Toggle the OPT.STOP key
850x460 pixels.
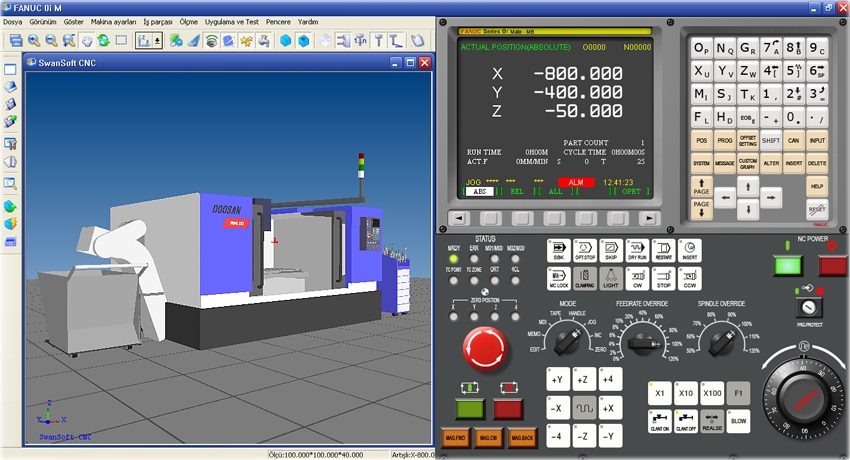pos(585,251)
